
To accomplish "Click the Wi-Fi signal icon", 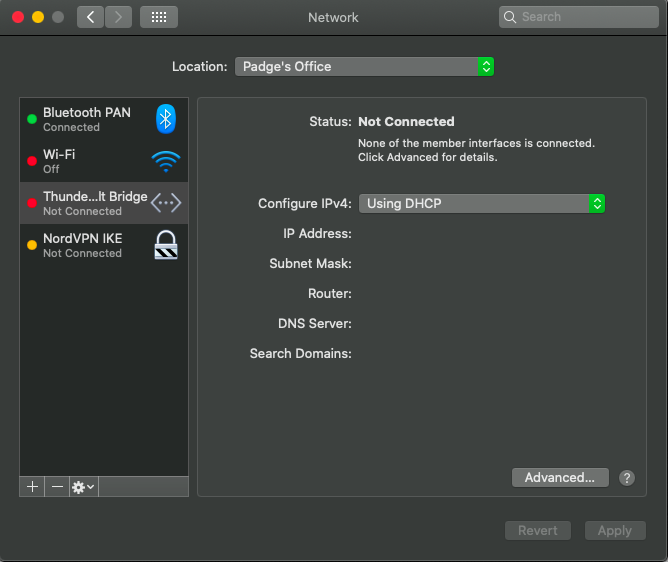I will (x=166, y=161).
